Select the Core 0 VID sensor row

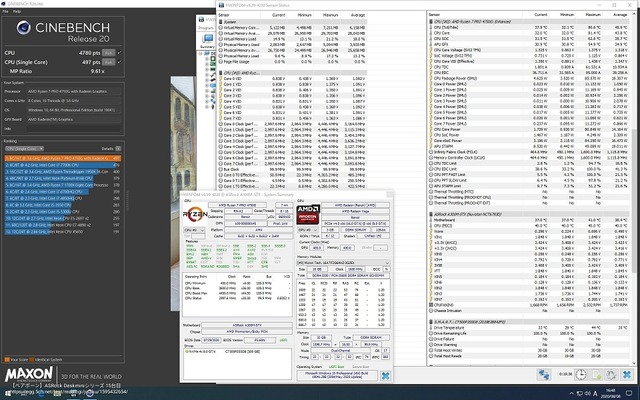293,78
